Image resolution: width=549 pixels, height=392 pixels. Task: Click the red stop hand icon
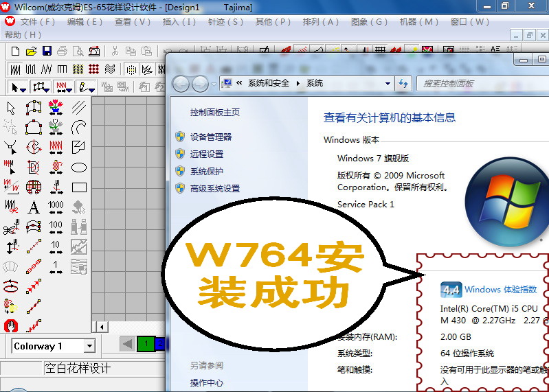pyautogui.click(x=11, y=326)
